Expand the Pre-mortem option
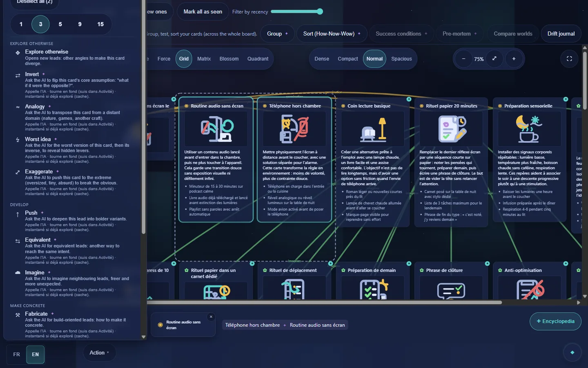Image resolution: width=588 pixels, height=368 pixels. (459, 34)
